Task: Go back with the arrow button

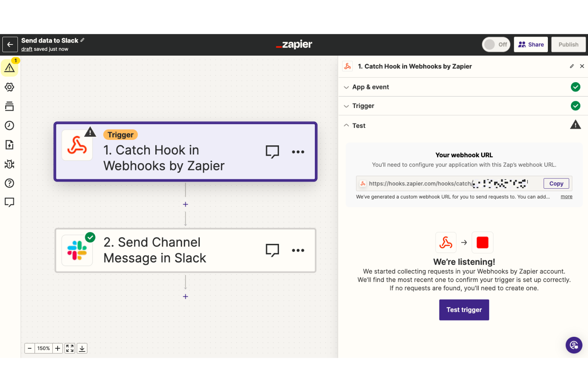Action: (x=10, y=44)
